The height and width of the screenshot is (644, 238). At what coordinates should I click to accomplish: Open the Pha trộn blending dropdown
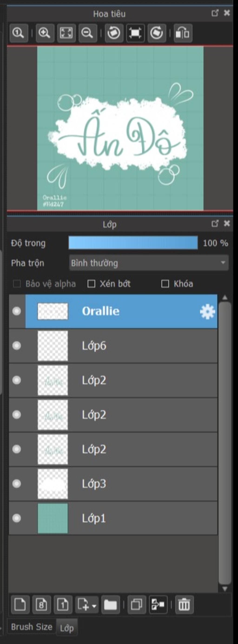(x=149, y=263)
